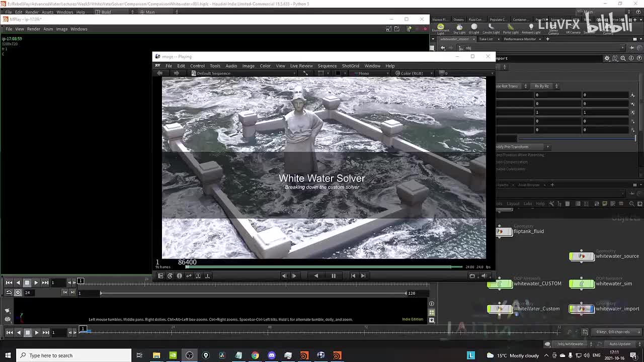The width and height of the screenshot is (644, 362).
Task: Open Google Chrome from the taskbar
Action: click(x=255, y=355)
